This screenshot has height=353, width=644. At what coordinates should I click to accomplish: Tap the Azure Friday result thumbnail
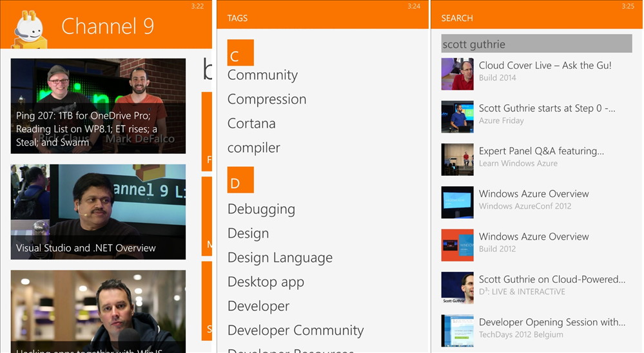tap(457, 117)
